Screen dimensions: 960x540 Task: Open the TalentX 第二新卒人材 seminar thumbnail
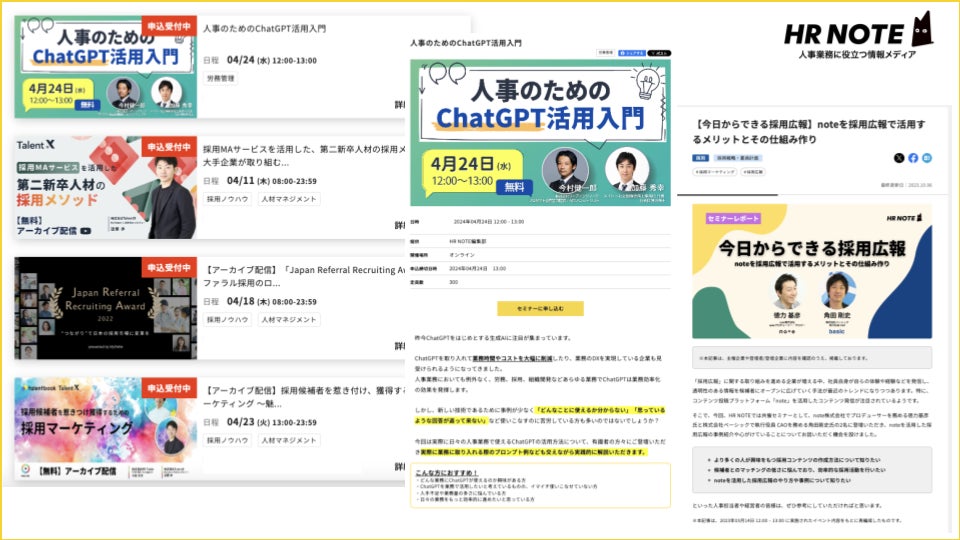coord(105,187)
